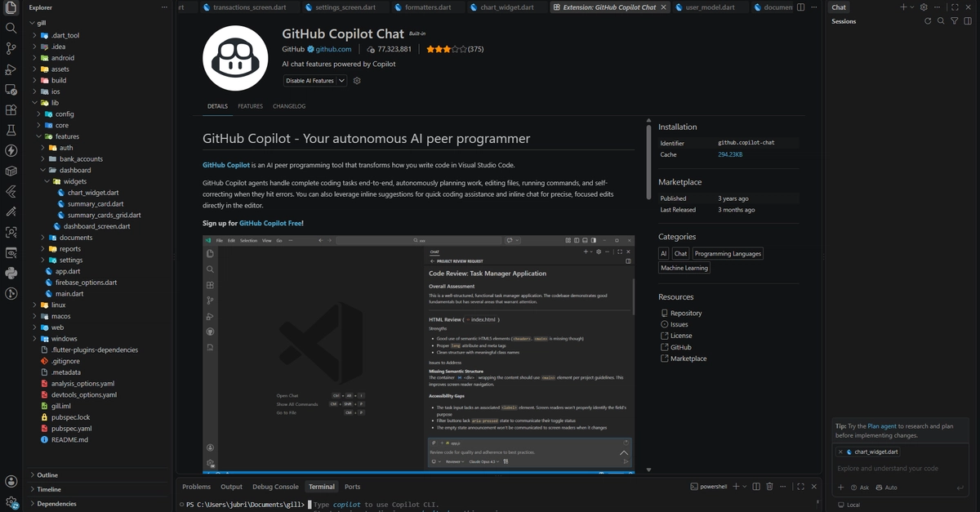Open the github.com publisher link
The width and height of the screenshot is (980, 512).
click(333, 49)
